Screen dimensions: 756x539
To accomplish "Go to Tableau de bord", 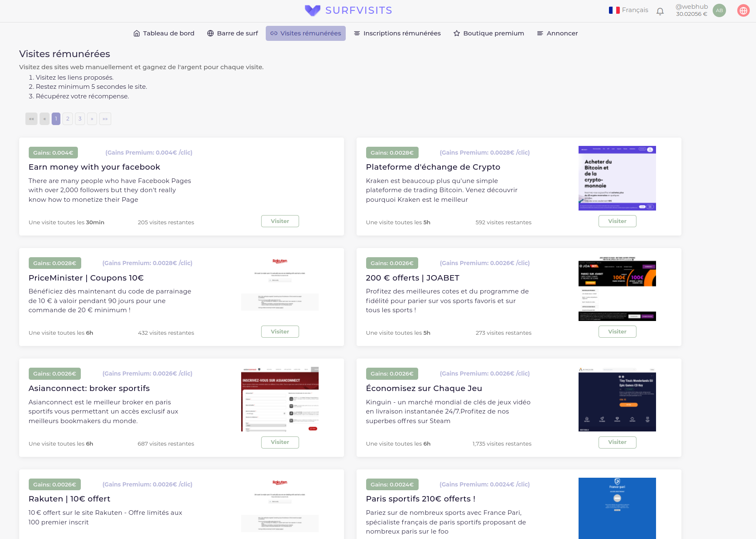I will [164, 33].
